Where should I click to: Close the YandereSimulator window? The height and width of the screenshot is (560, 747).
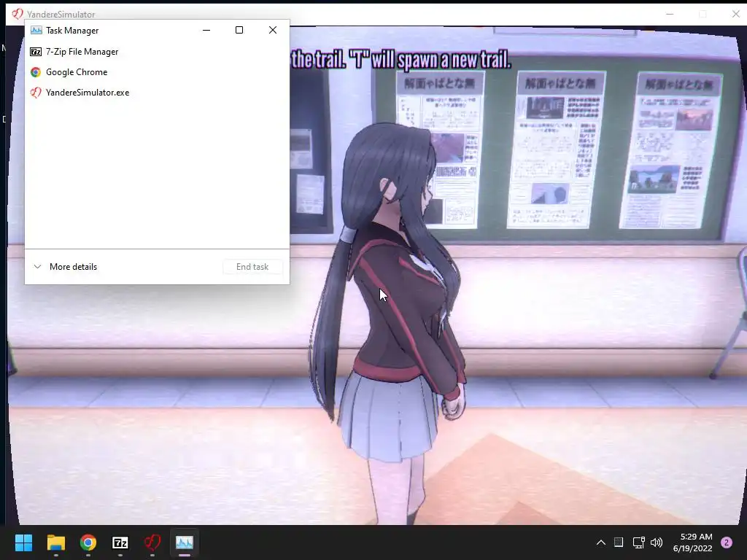tap(735, 15)
